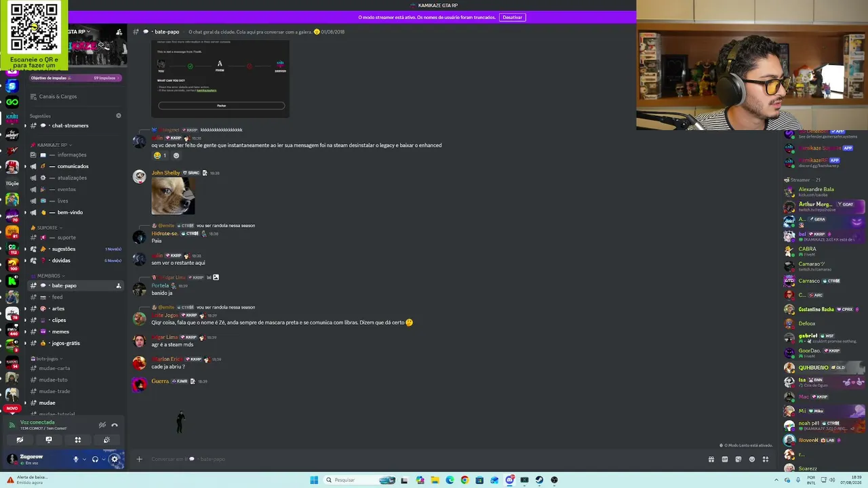Open Canais & Cargos
The width and height of the screenshot is (868, 488).
(75, 96)
